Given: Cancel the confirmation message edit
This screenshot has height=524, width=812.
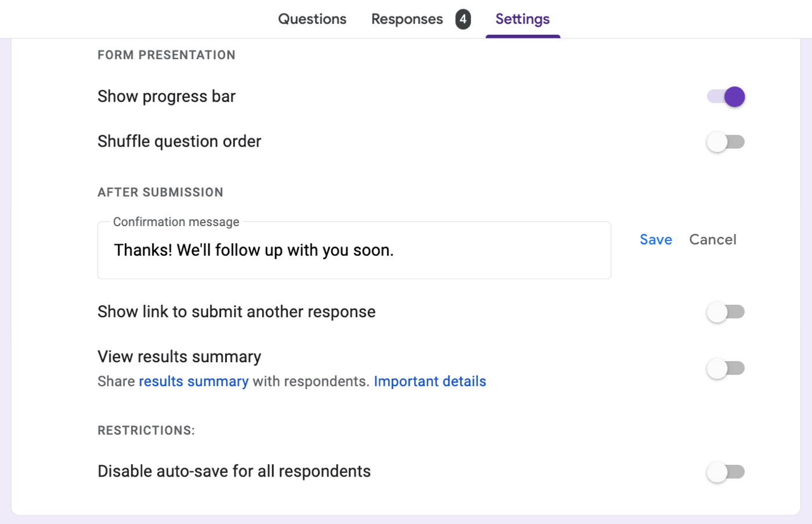Looking at the screenshot, I should pyautogui.click(x=713, y=239).
